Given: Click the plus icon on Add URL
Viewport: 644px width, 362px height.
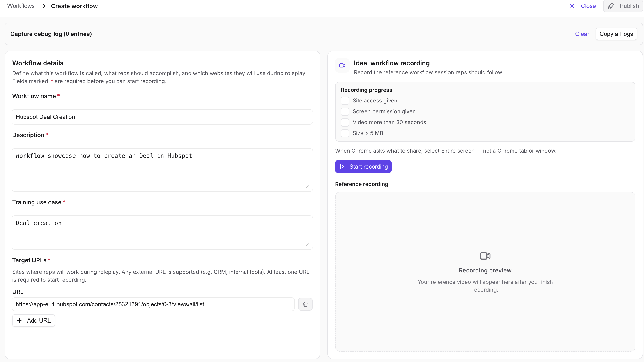Looking at the screenshot, I should (19, 320).
